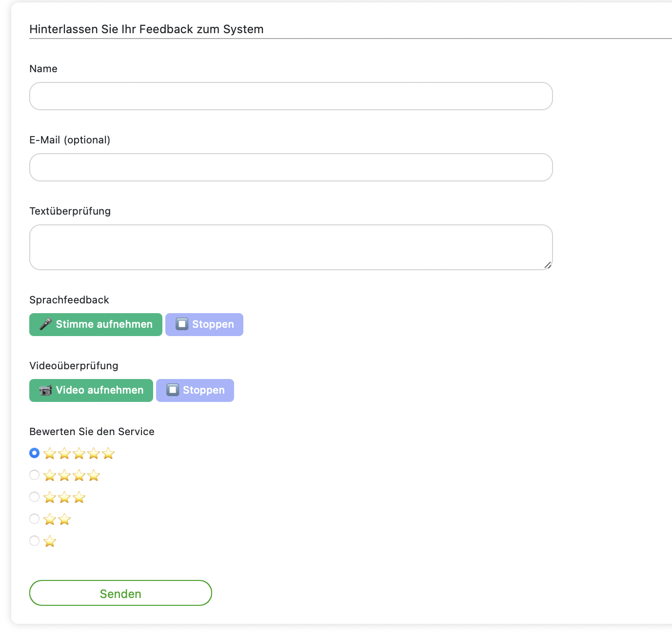Click into the E-Mail (optional) field
The height and width of the screenshot is (638, 672).
point(291,167)
